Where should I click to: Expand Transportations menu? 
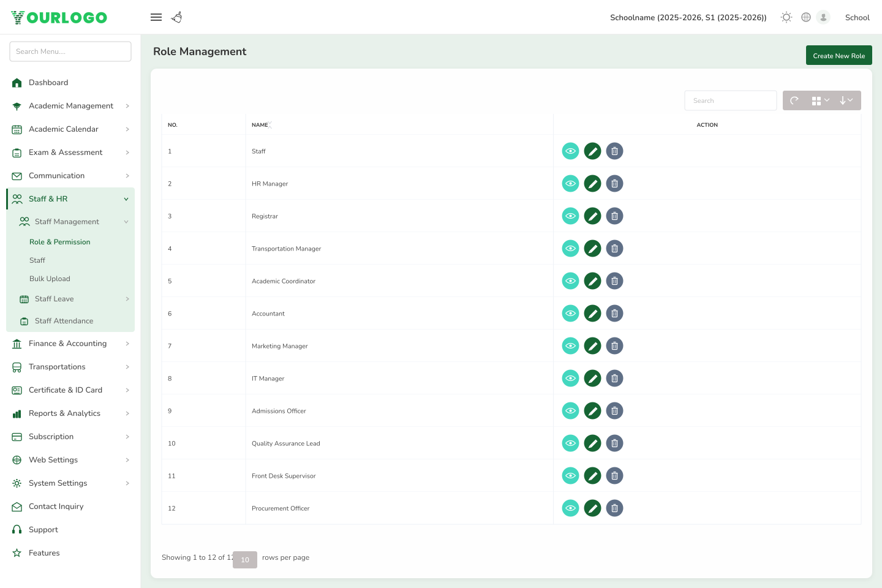[x=70, y=367]
